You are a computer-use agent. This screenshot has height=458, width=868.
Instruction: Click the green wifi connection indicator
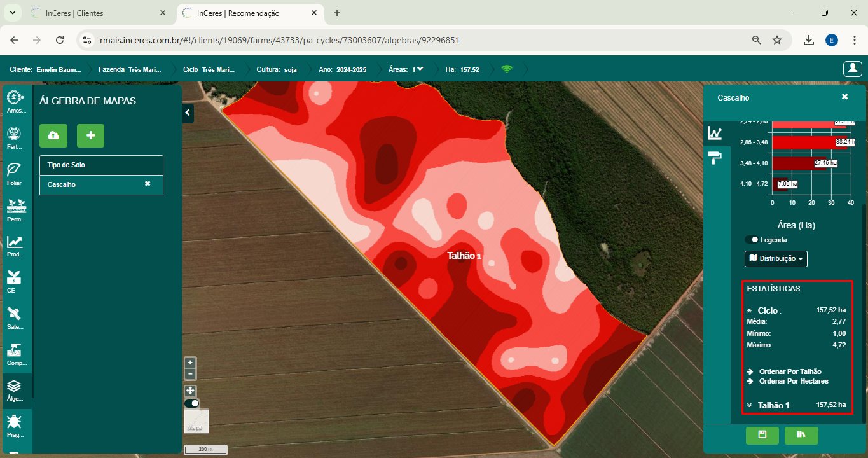(507, 69)
